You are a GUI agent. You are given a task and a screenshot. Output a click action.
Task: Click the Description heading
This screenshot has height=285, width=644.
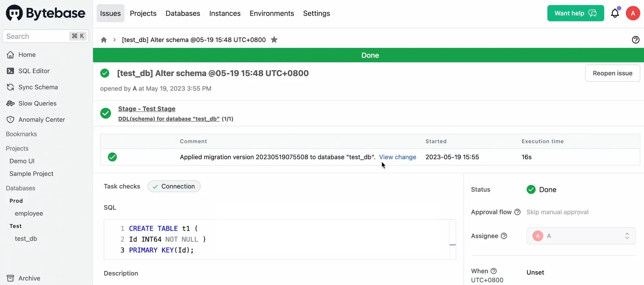(121, 273)
